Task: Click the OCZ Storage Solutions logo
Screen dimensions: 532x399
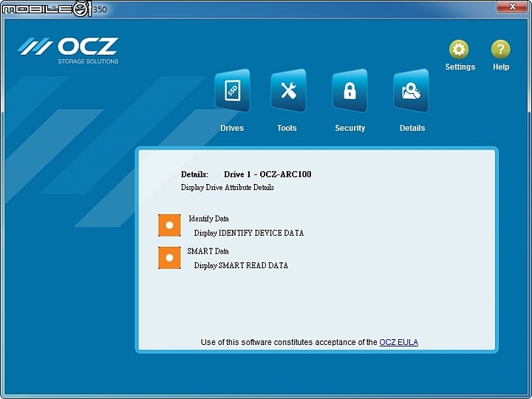Action: pos(68,50)
